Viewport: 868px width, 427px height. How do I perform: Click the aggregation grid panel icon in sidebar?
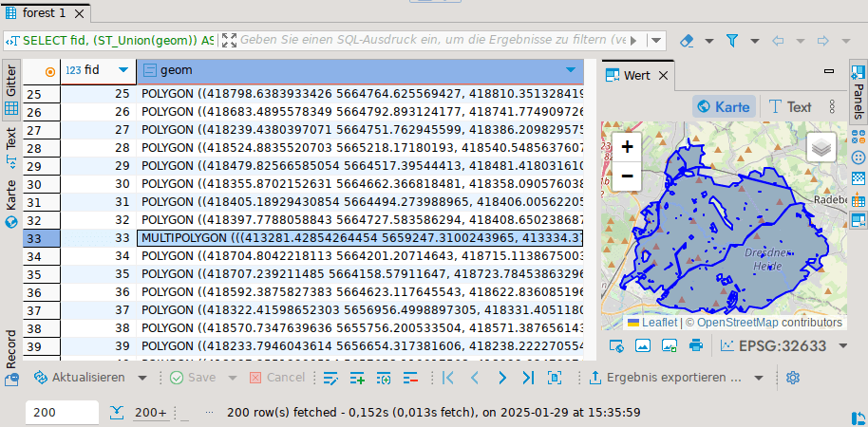(x=858, y=178)
